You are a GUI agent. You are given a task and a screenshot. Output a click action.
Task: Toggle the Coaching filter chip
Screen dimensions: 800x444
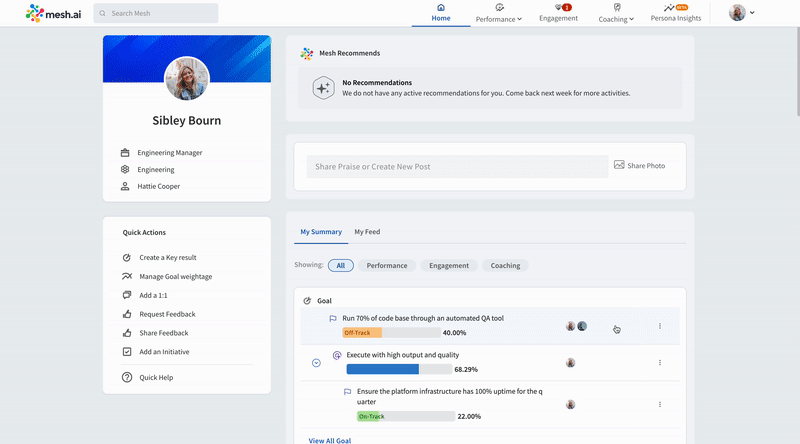[x=505, y=265]
